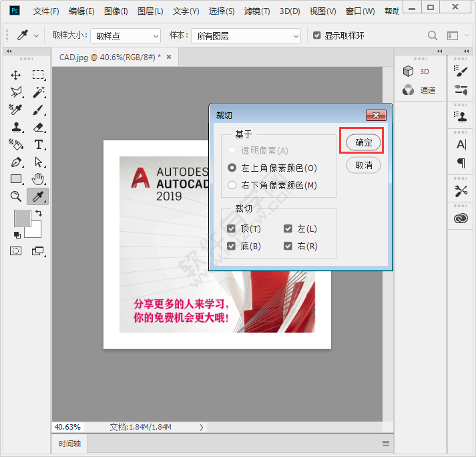Viewport: 476px width, 457px height.
Task: Close the CAD.jpg document tab
Action: tap(169, 57)
